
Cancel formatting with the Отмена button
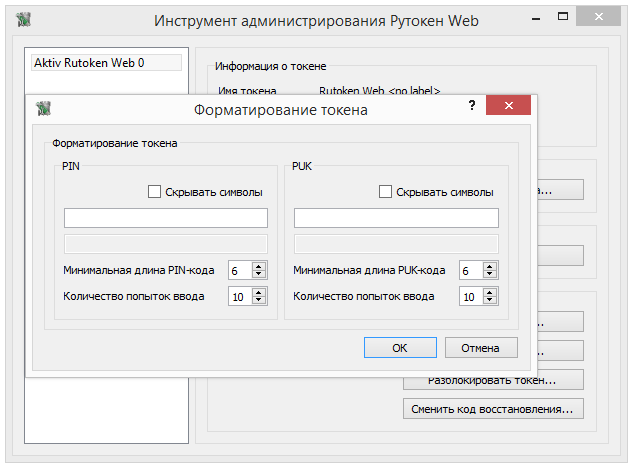coord(481,348)
